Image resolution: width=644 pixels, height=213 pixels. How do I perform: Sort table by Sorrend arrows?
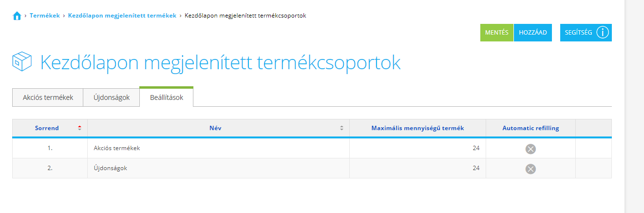coord(79,128)
